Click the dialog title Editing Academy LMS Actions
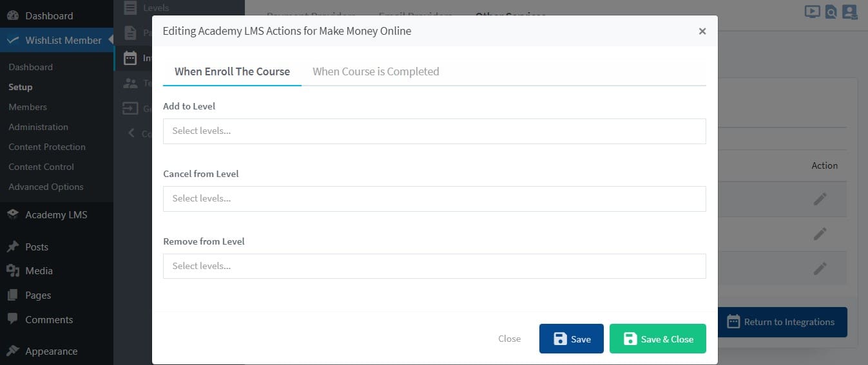This screenshot has width=868, height=365. [x=287, y=31]
